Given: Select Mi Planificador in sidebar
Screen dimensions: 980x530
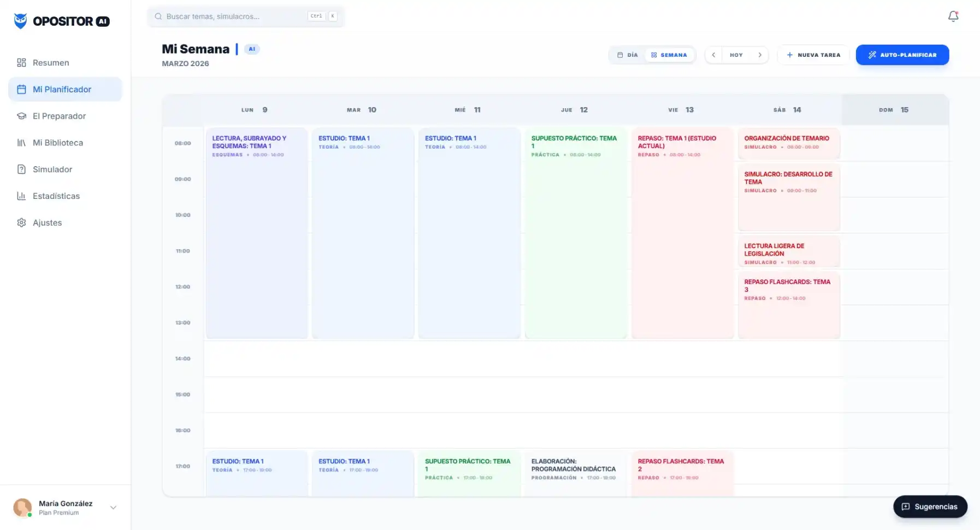Looking at the screenshot, I should pyautogui.click(x=62, y=90).
